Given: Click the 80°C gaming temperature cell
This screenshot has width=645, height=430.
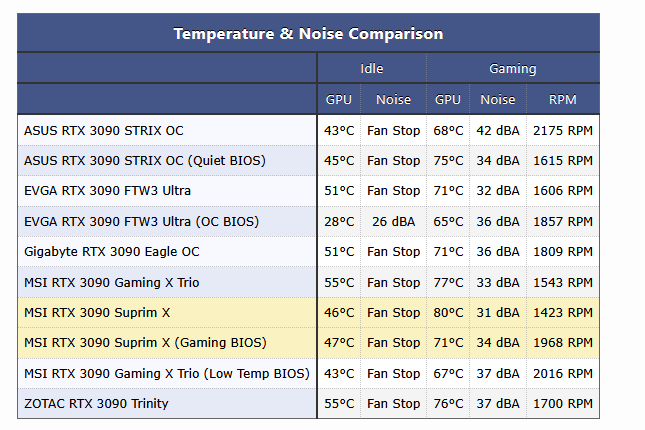Looking at the screenshot, I should coord(448,312).
